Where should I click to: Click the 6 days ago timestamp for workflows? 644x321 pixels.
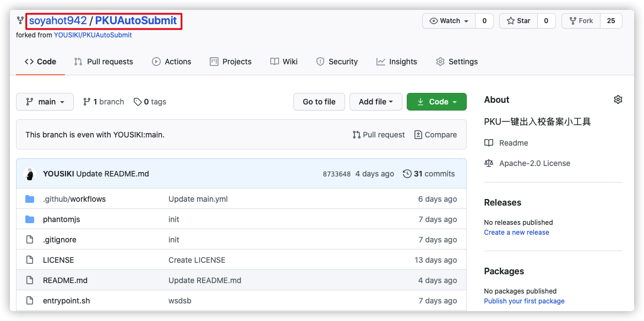point(438,199)
